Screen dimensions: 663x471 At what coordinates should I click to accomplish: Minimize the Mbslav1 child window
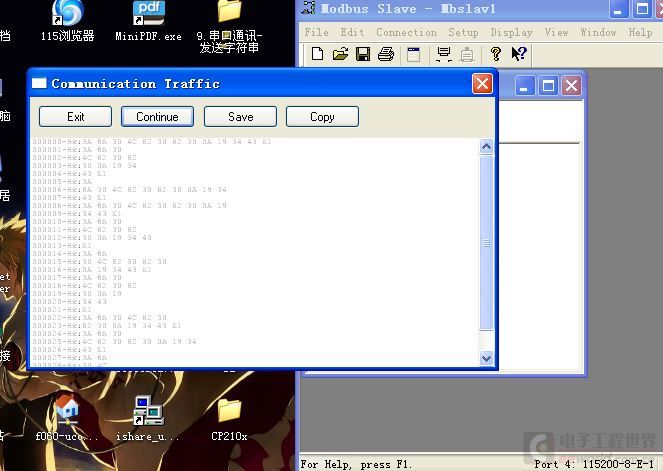(525, 86)
